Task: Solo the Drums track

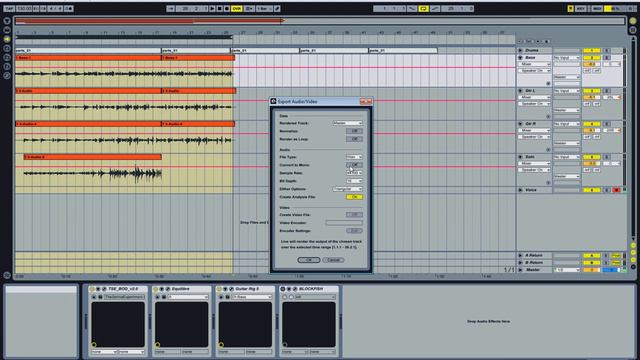Action: coord(607,51)
